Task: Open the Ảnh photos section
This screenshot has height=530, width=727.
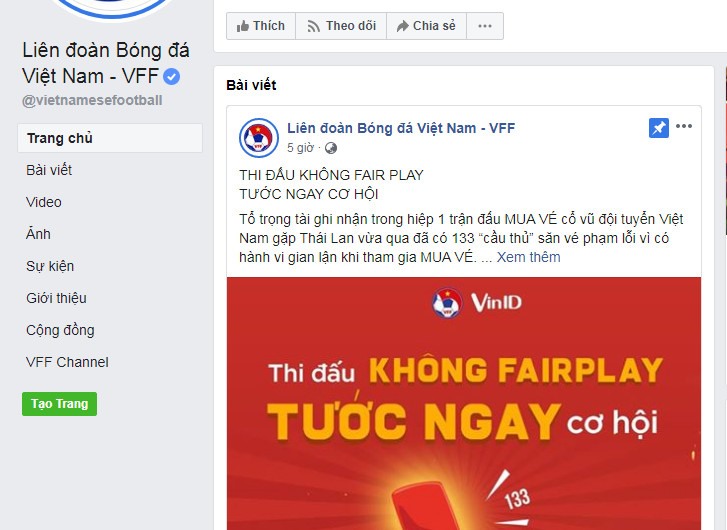Action: 38,234
